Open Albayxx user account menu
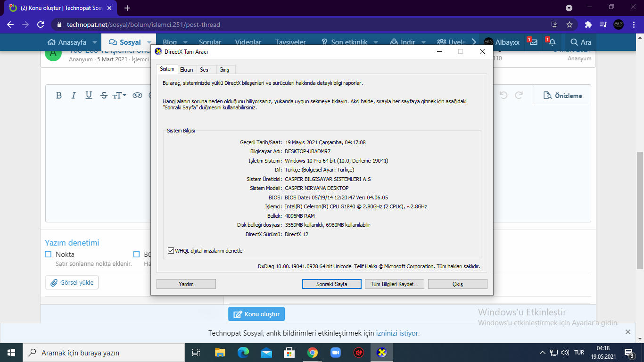The height and width of the screenshot is (362, 644). pyautogui.click(x=501, y=42)
